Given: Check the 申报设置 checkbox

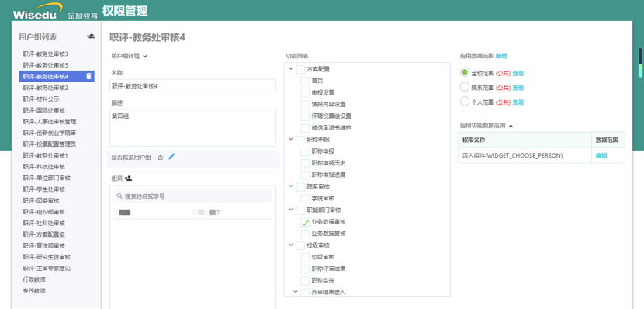Looking at the screenshot, I should click(x=305, y=93).
